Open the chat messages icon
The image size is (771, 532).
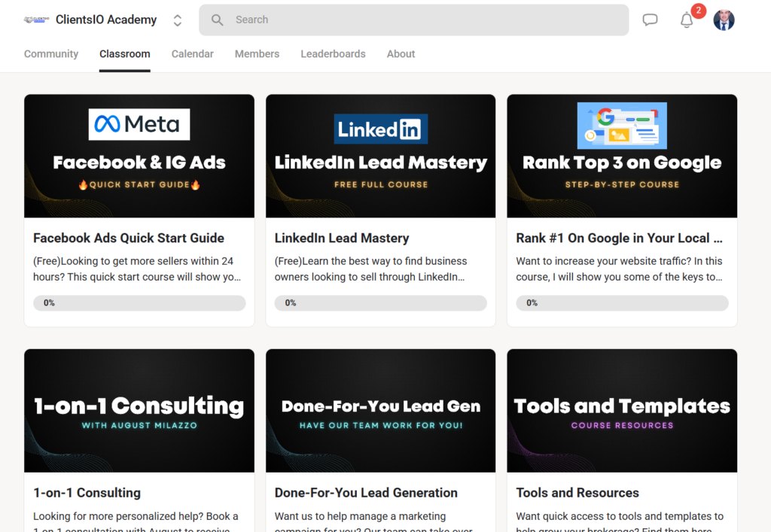coord(650,20)
